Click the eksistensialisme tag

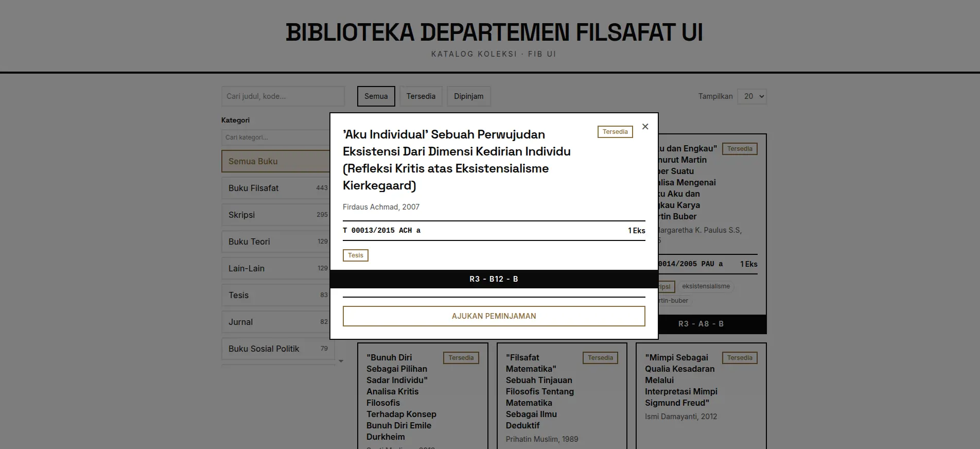click(x=706, y=286)
